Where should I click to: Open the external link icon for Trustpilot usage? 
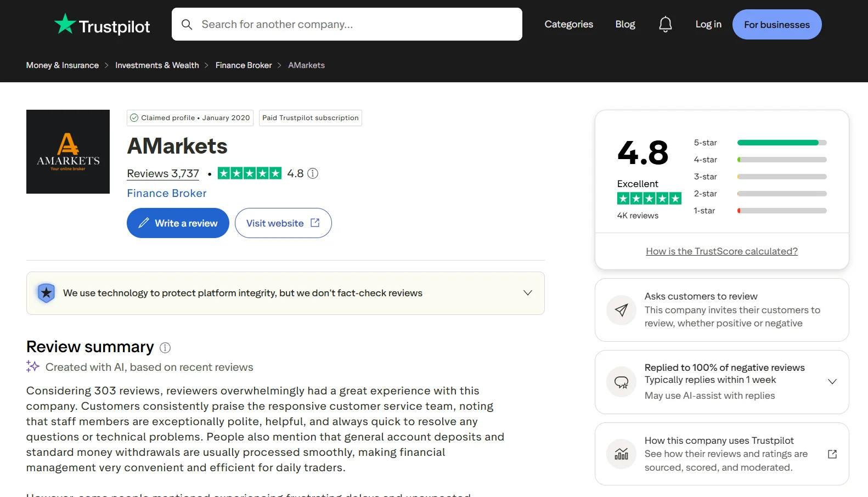click(832, 454)
